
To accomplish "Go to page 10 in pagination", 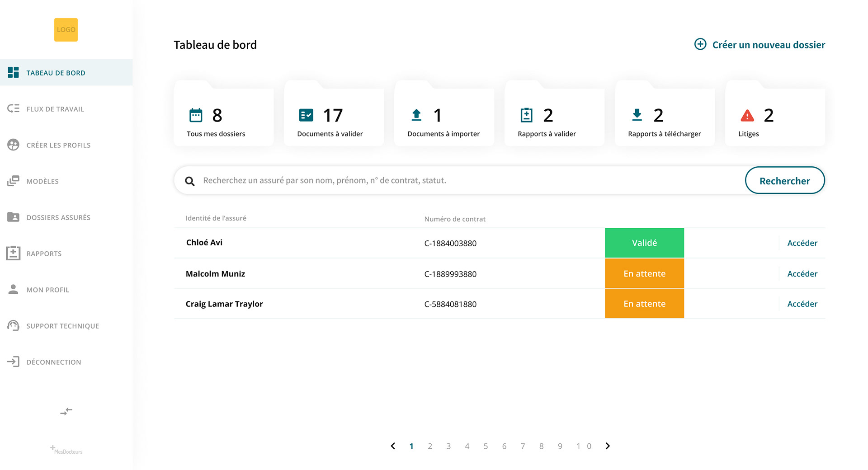I will coord(584,446).
